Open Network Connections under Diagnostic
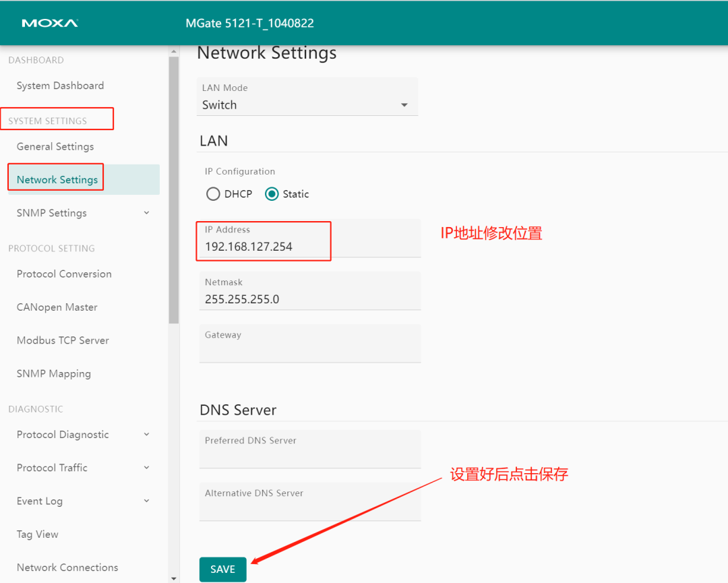 coord(67,567)
